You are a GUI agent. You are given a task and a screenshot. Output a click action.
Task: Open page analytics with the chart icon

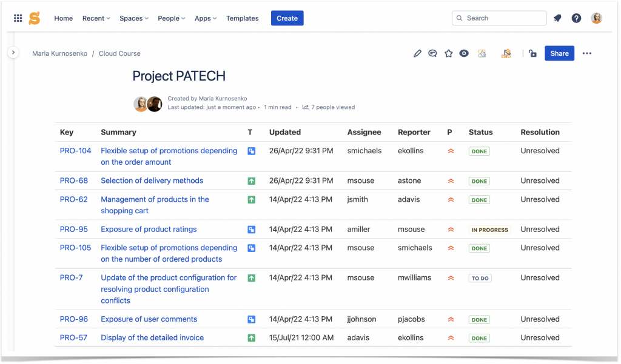pyautogui.click(x=482, y=53)
